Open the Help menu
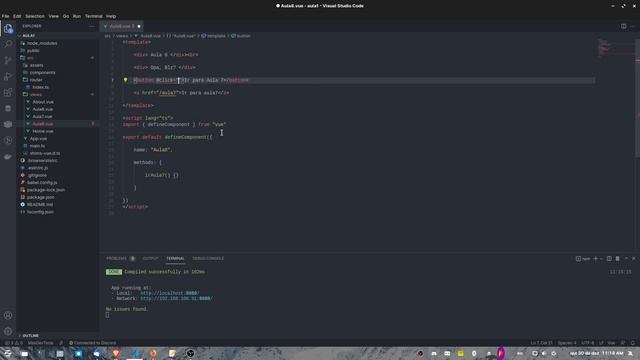The image size is (640, 360). pos(111,16)
